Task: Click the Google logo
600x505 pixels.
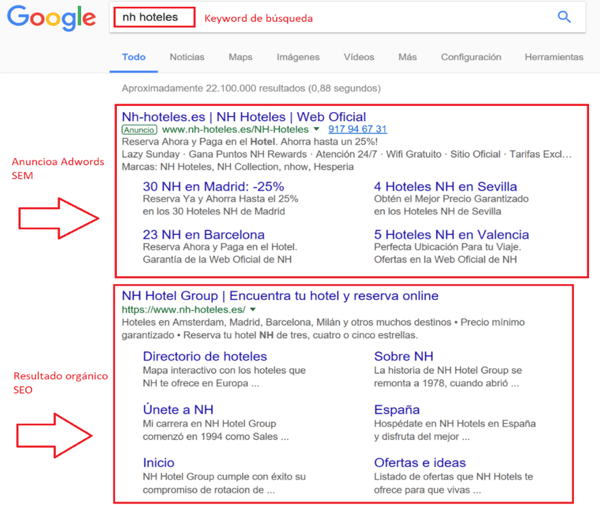Action: pos(50,19)
